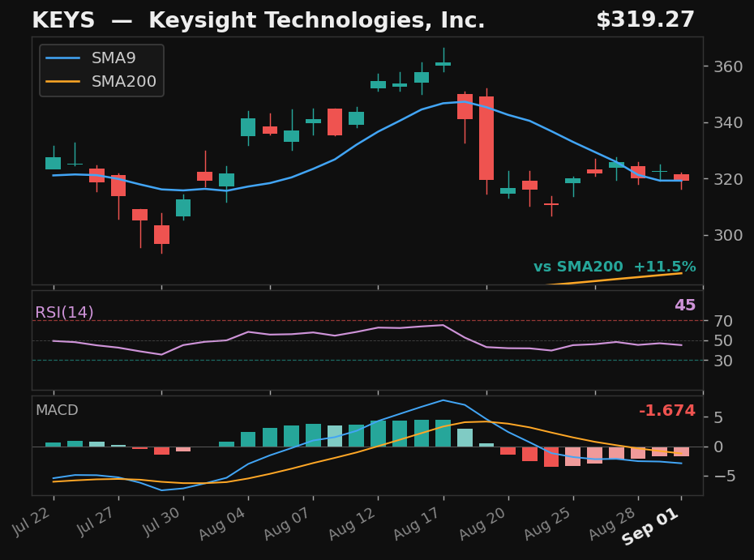Click the highest green candle near Aug 17
This screenshot has height=560, width=754.
pos(443,63)
